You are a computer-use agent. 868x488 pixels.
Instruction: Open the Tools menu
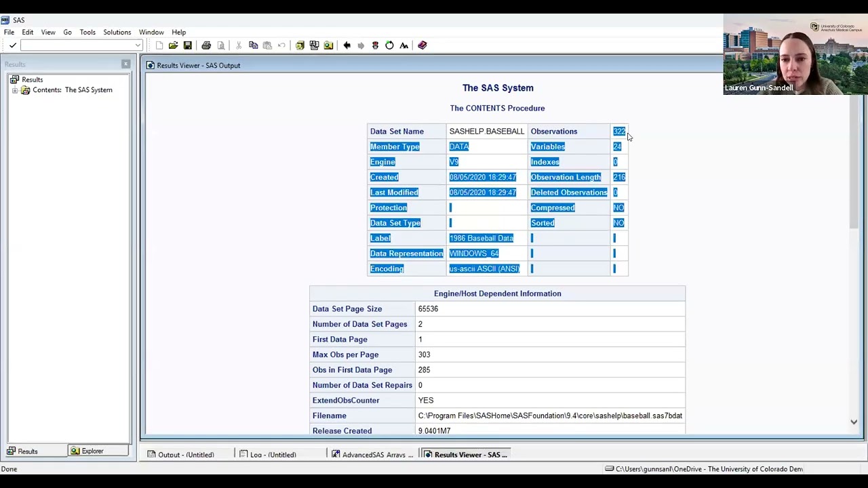[x=87, y=32]
